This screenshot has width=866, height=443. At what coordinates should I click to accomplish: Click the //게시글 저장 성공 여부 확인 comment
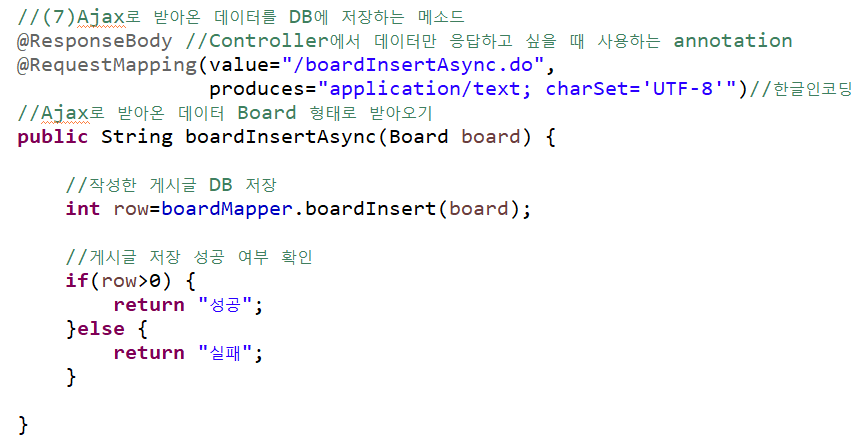pyautogui.click(x=189, y=257)
